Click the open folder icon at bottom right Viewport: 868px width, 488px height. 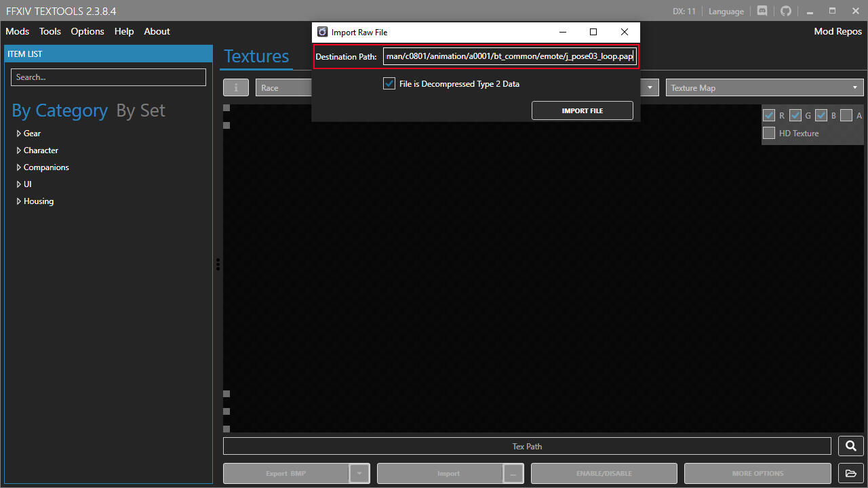(850, 473)
